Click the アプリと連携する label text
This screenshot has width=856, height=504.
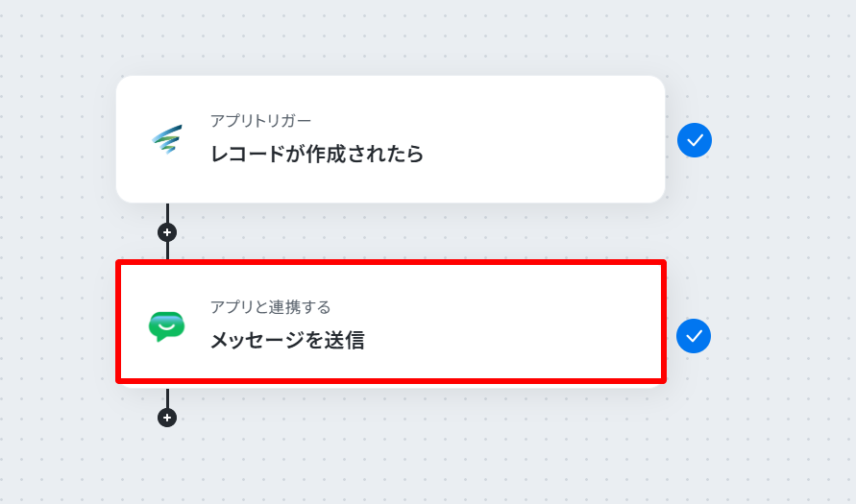click(x=271, y=307)
